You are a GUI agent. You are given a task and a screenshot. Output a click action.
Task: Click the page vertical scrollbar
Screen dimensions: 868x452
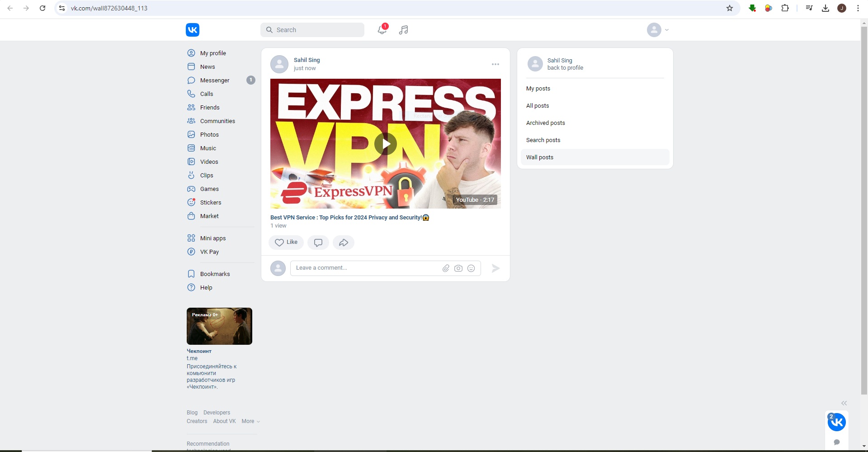(x=864, y=210)
